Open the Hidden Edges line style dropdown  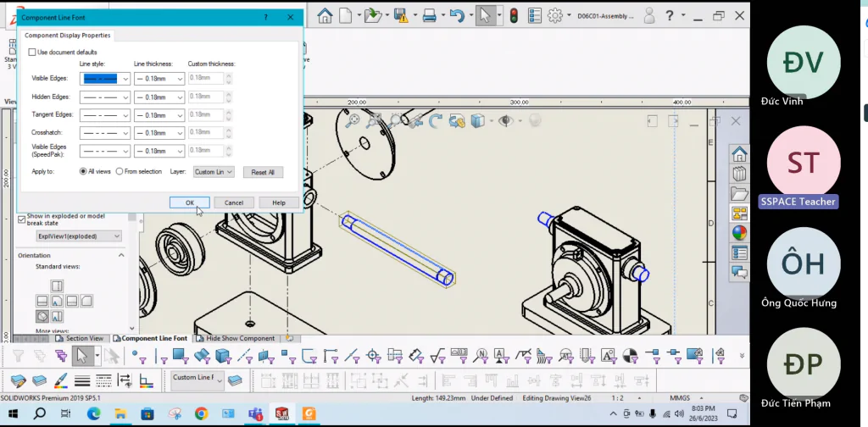(105, 97)
